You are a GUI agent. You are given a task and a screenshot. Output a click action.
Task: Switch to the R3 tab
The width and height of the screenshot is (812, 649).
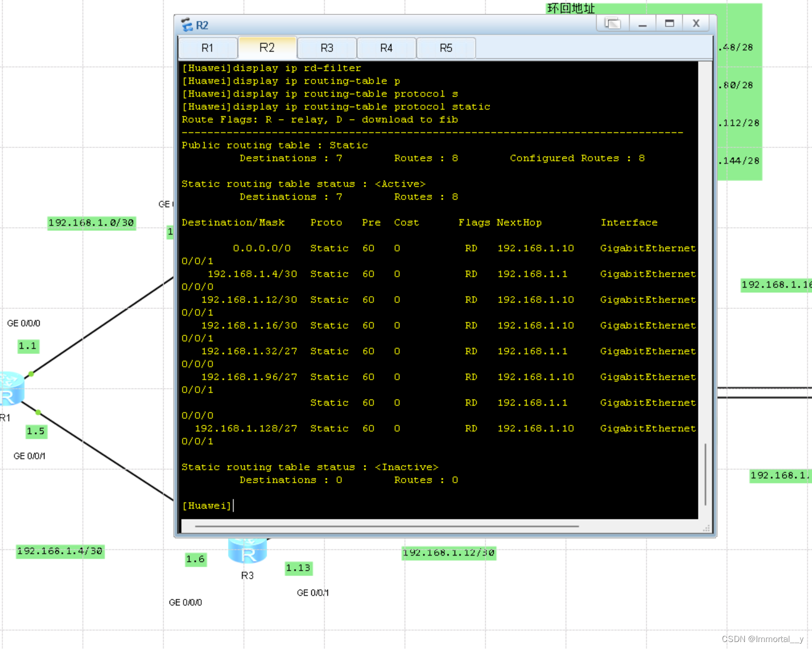tap(327, 48)
